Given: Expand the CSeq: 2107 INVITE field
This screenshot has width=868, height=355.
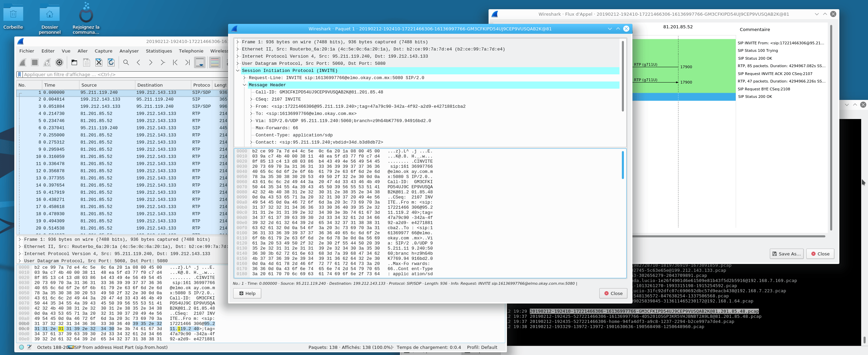Looking at the screenshot, I should [x=251, y=99].
